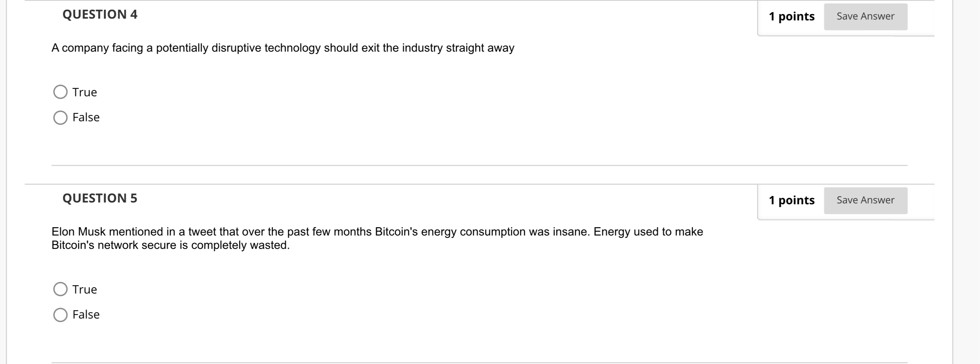Save your answer for the disruptive technology question

[866, 16]
